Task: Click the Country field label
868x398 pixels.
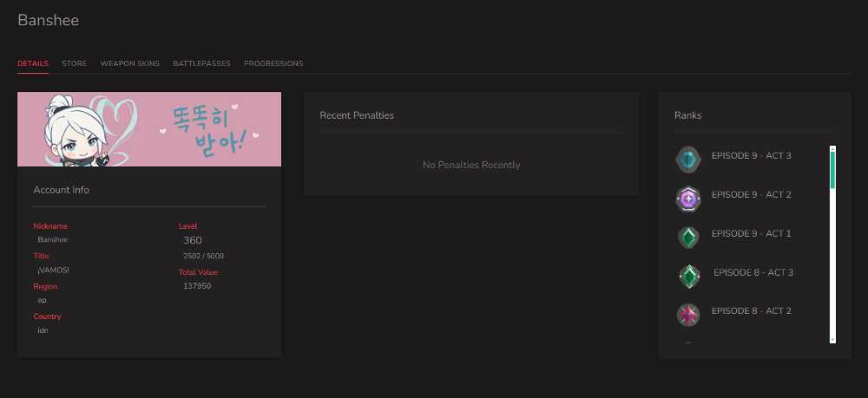Action: [47, 316]
